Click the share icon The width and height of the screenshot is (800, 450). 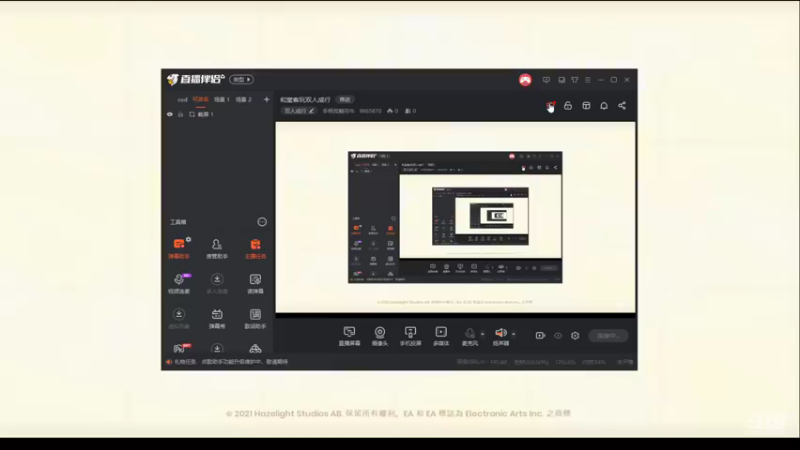click(x=622, y=106)
